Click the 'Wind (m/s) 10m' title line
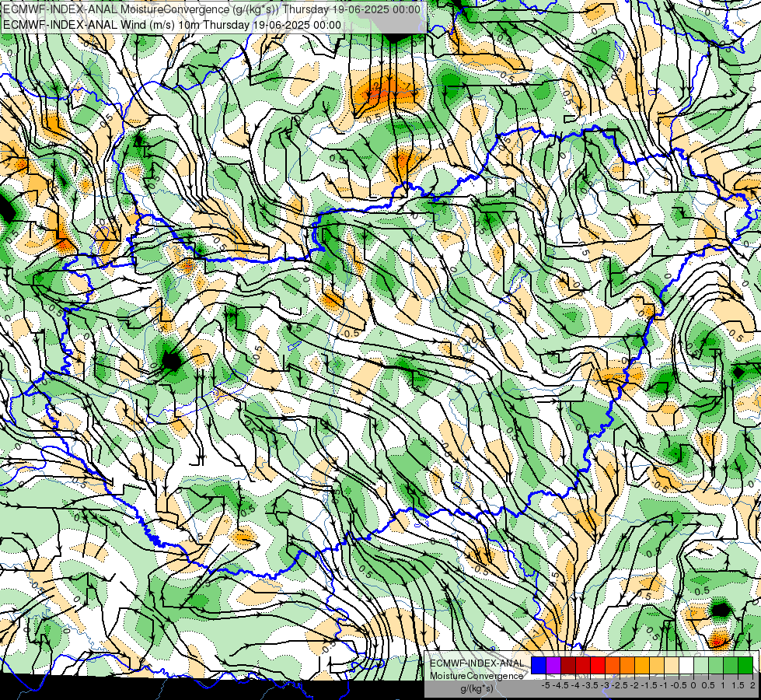This screenshot has height=700, width=761. tap(172, 25)
